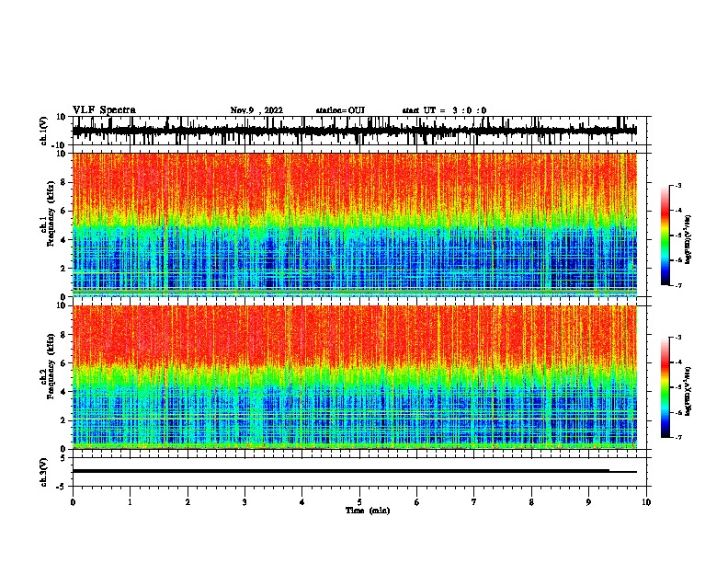Screen dimensions: 728x563
Task: Select the ch.1 voltage waveform trace panel
Action: point(359,131)
